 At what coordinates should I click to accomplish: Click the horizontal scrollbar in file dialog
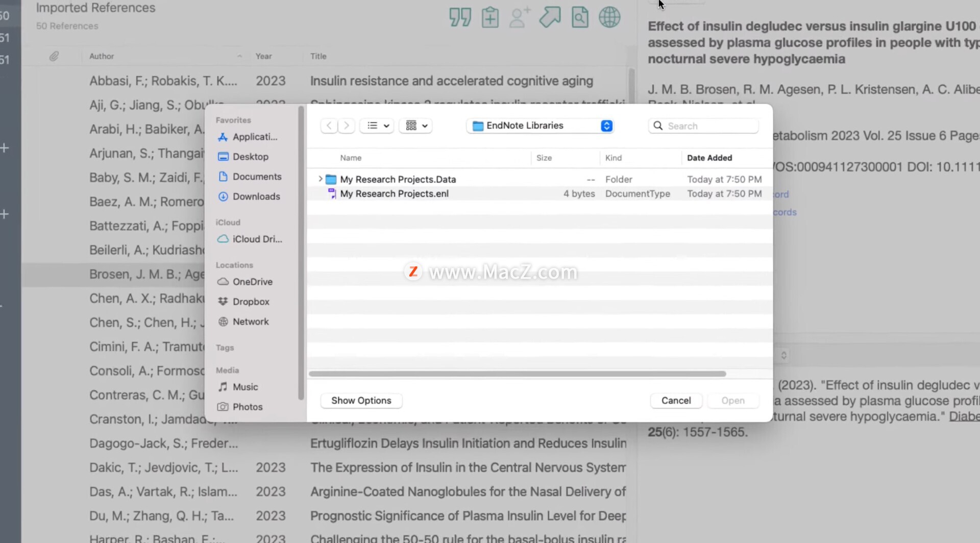(517, 374)
